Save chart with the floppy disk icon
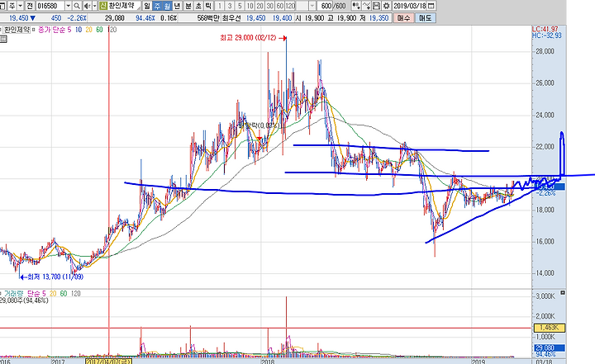 tap(376, 6)
